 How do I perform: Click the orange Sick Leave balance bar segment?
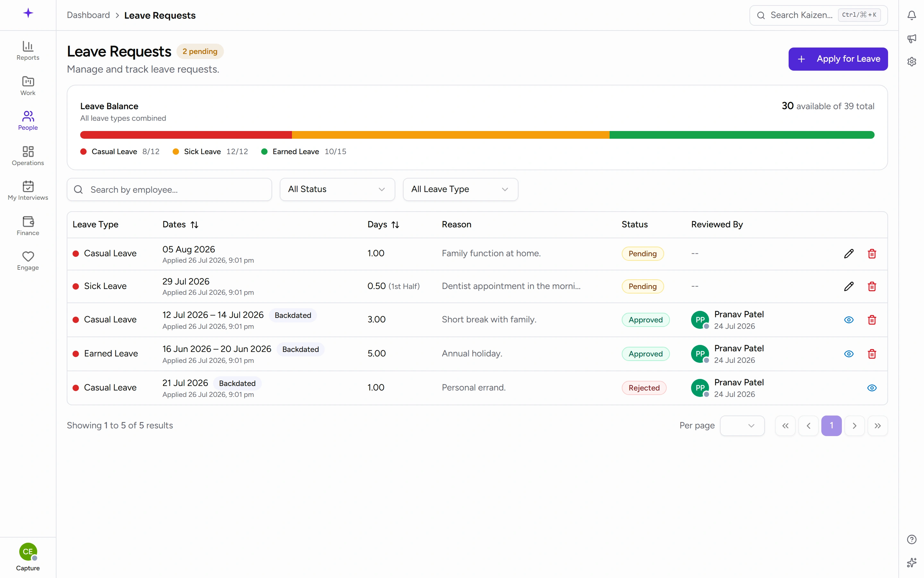450,135
